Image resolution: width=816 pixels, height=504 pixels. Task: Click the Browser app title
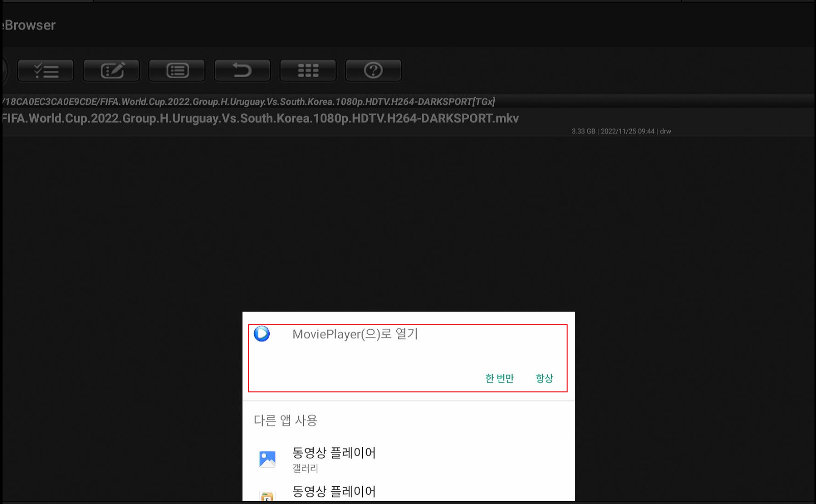(29, 25)
